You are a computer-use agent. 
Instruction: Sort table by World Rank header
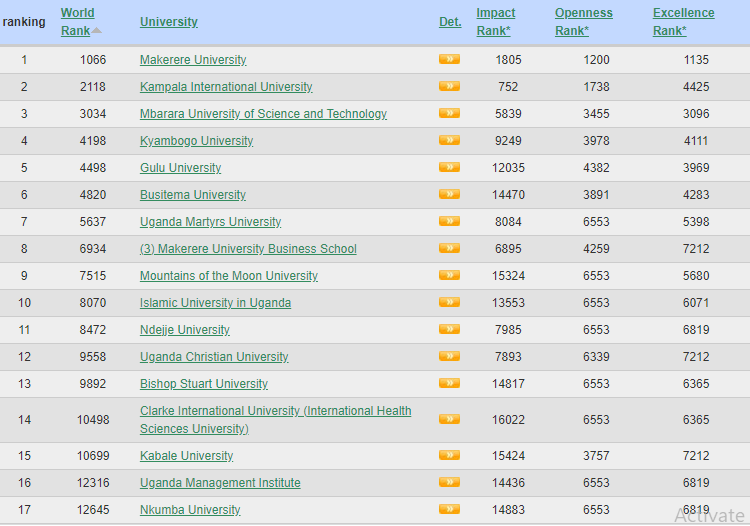click(x=77, y=22)
